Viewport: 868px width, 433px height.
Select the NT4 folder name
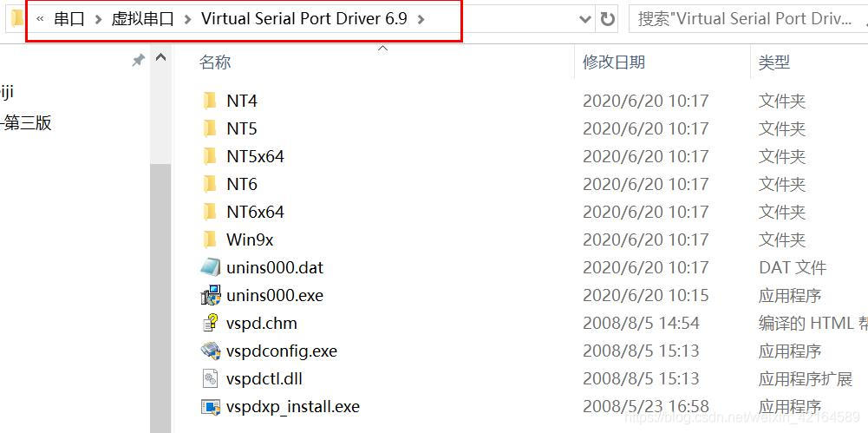click(x=242, y=102)
